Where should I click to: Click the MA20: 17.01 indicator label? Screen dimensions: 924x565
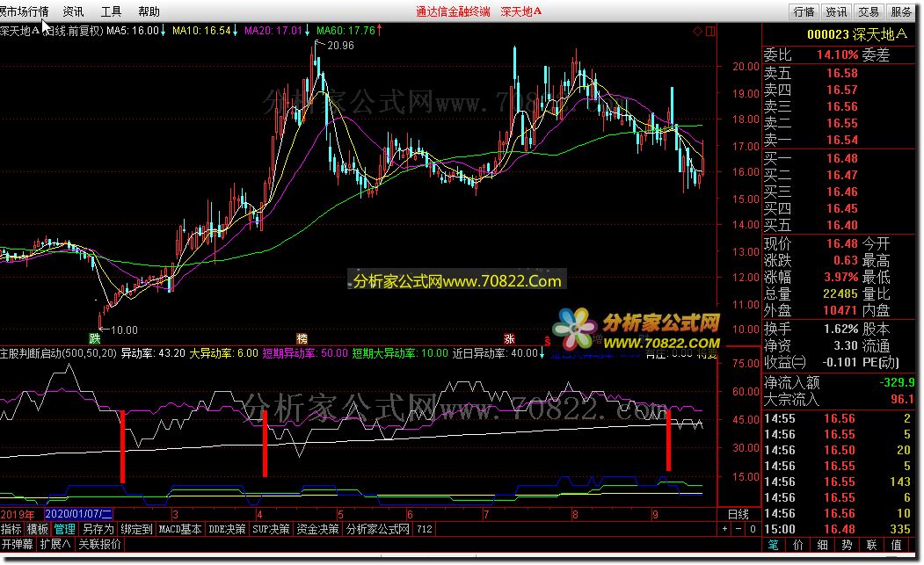(273, 30)
